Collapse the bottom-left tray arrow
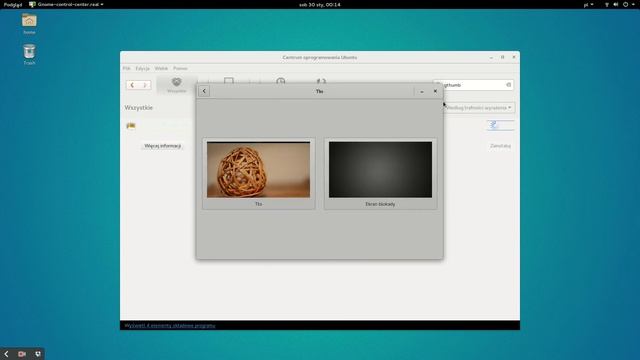640x360 pixels. pos(6,354)
